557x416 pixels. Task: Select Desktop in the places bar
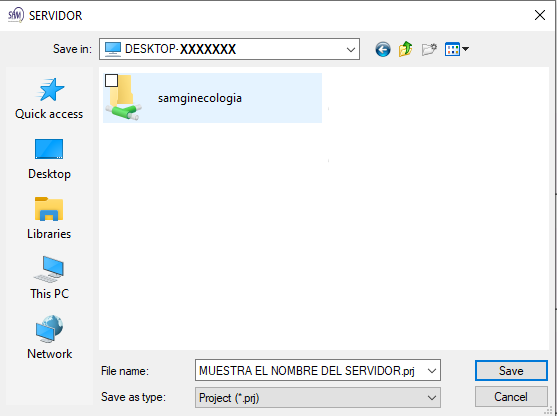point(49,159)
